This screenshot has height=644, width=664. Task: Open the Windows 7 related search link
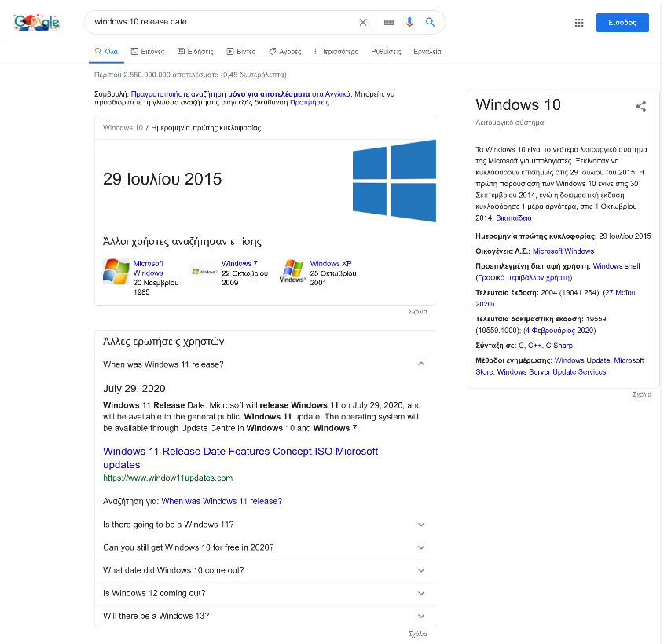click(x=240, y=264)
